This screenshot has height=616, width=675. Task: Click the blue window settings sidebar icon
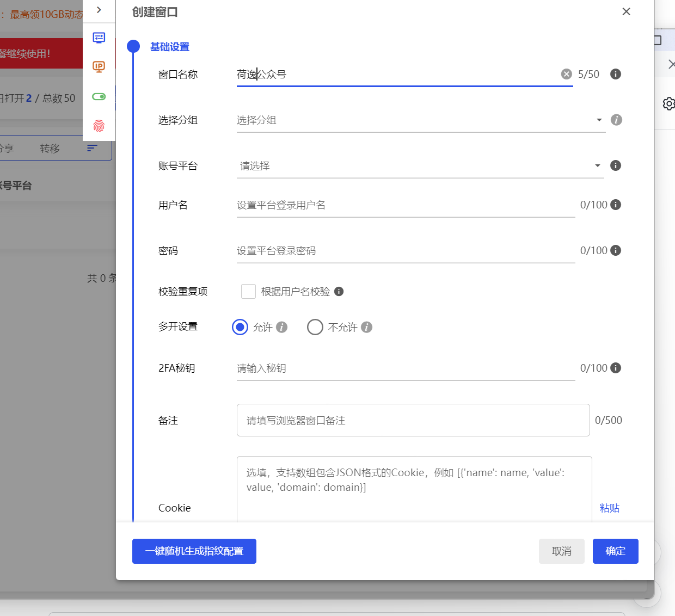coord(99,38)
